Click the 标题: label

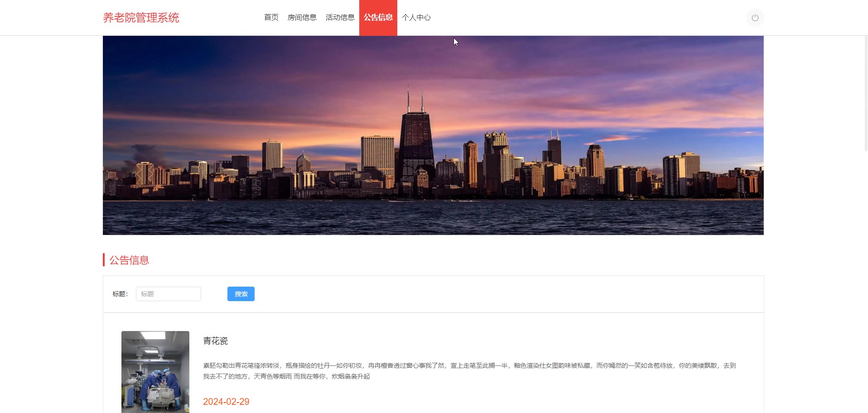click(120, 294)
